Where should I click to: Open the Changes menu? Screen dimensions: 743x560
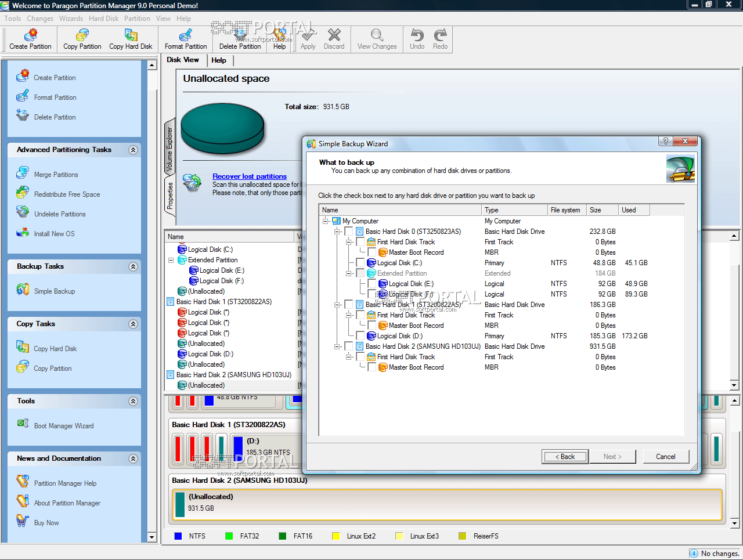(40, 19)
